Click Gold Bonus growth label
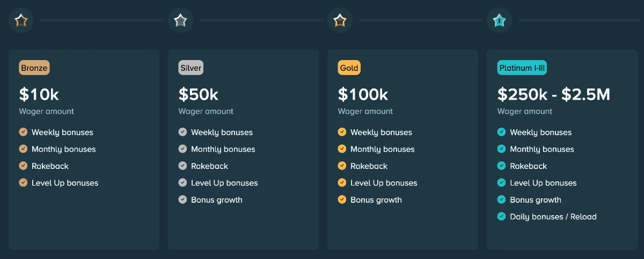This screenshot has width=644, height=259. (x=376, y=200)
